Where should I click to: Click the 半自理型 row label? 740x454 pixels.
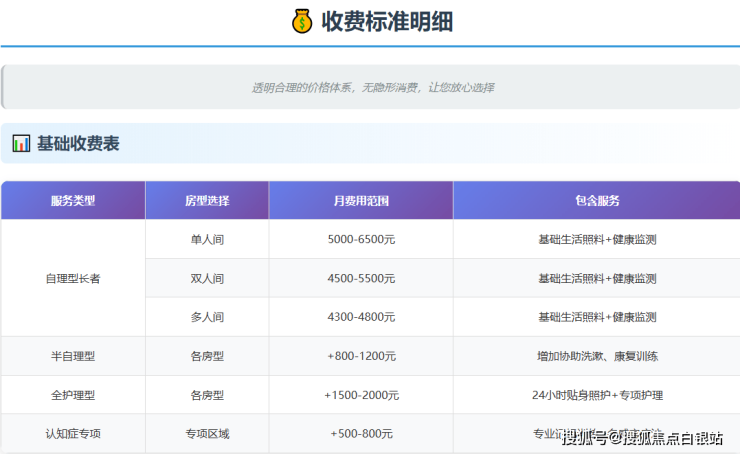pyautogui.click(x=73, y=356)
